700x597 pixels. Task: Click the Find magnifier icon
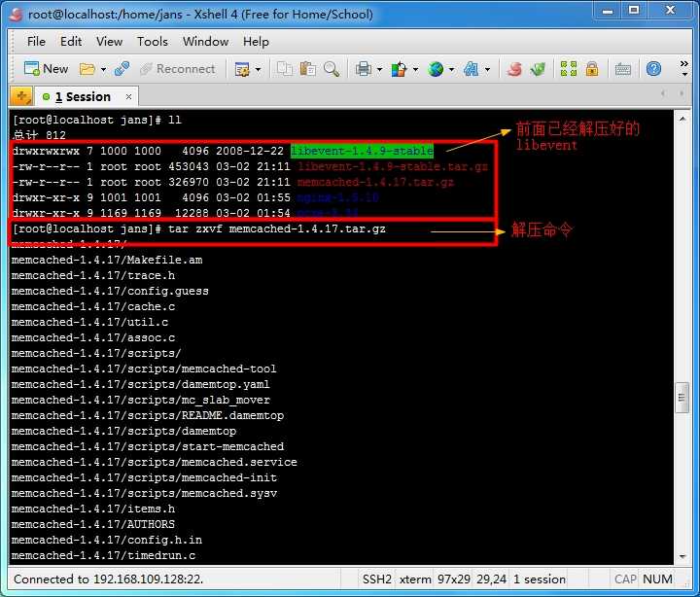[x=332, y=69]
